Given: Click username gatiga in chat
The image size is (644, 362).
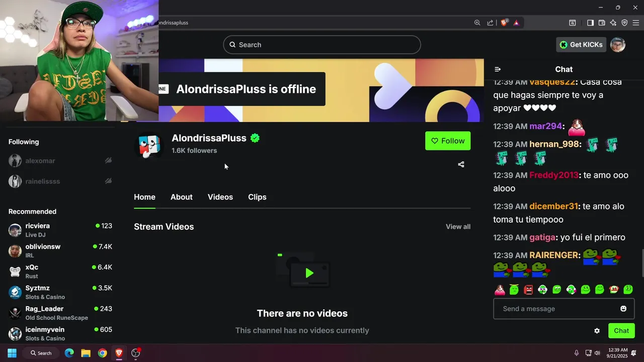Looking at the screenshot, I should 542,238.
